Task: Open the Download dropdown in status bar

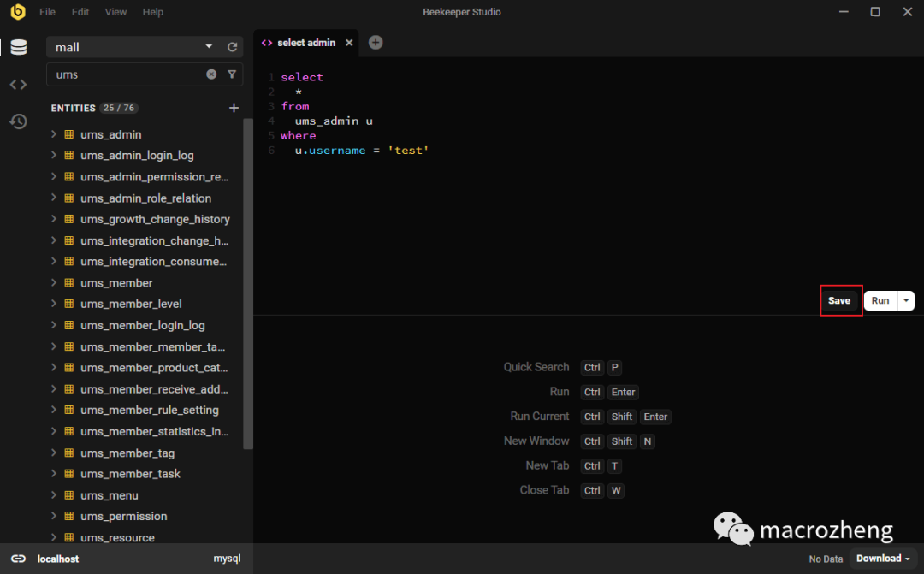Action: pyautogui.click(x=883, y=559)
